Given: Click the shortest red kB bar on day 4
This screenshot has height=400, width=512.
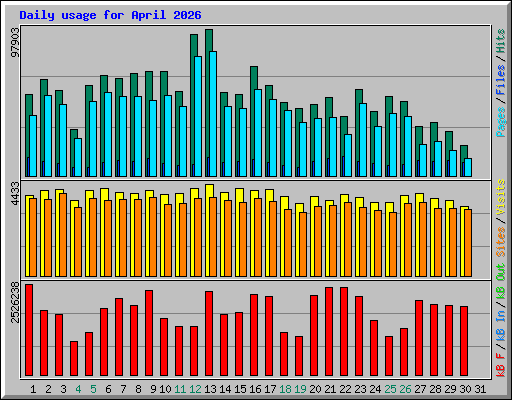Looking at the screenshot, I should pos(74,359).
